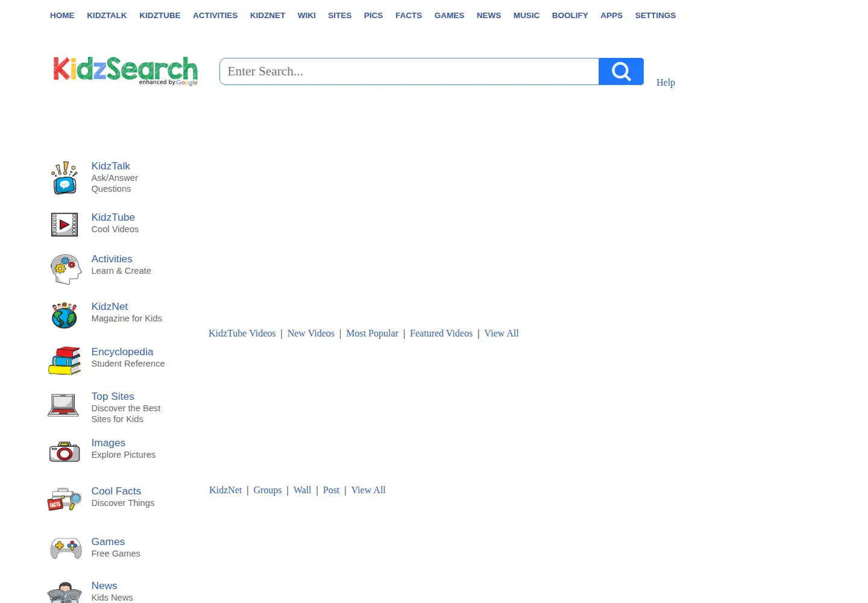Click the blue magnifier search button

pyautogui.click(x=621, y=71)
